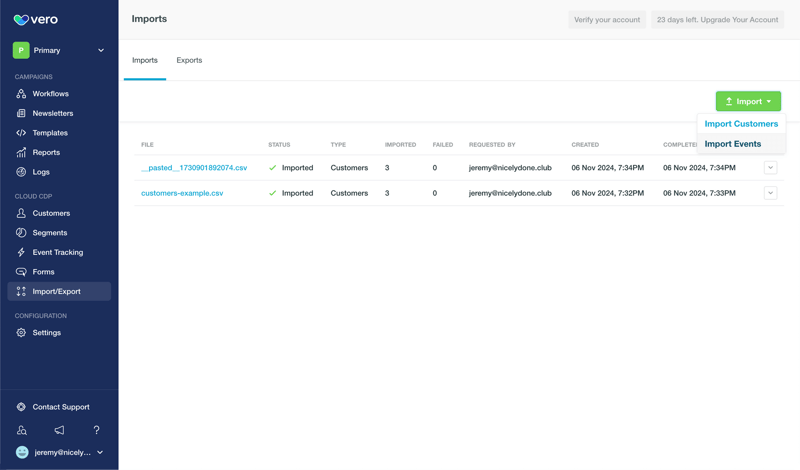Click Contact Support in sidebar

point(60,407)
